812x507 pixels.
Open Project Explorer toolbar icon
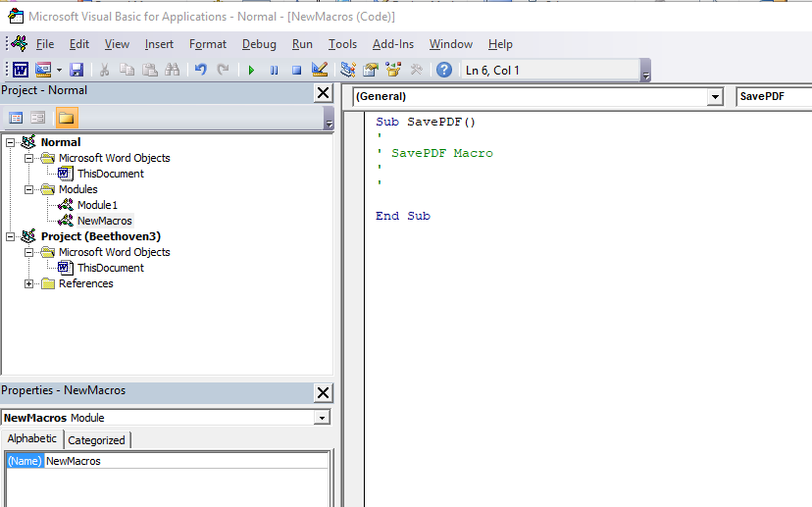[347, 70]
